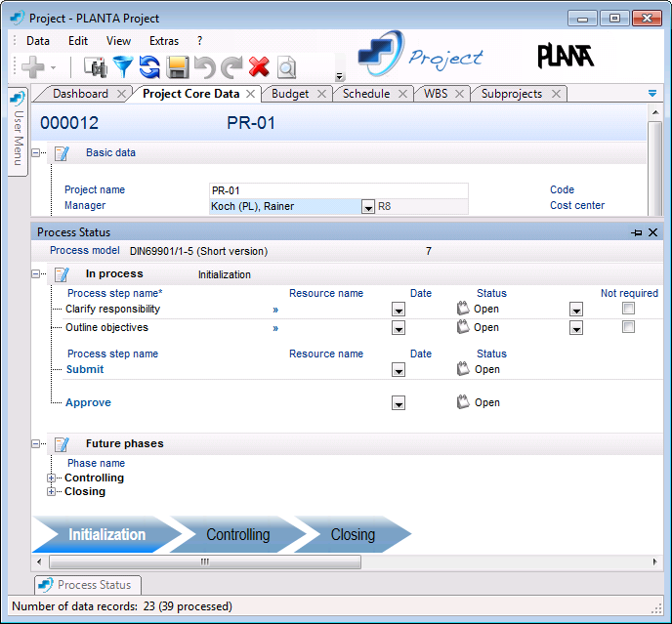Open the Manager dropdown list
The width and height of the screenshot is (672, 624).
pos(367,207)
